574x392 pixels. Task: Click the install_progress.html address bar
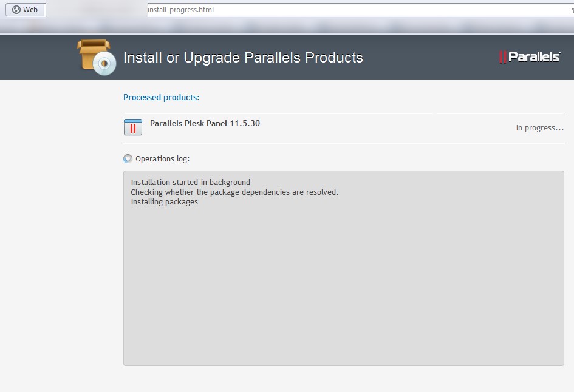[359, 10]
